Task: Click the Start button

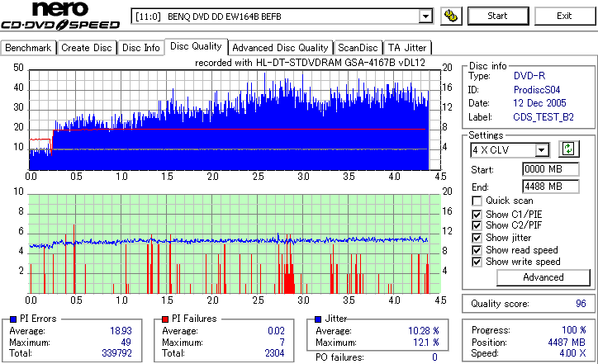Action: (x=498, y=16)
